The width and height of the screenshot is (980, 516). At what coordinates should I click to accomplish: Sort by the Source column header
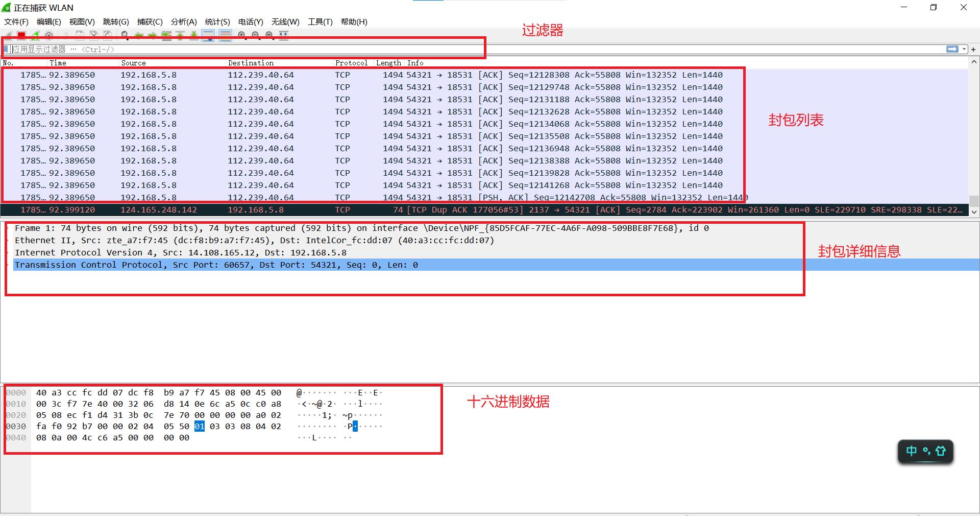tap(173, 63)
